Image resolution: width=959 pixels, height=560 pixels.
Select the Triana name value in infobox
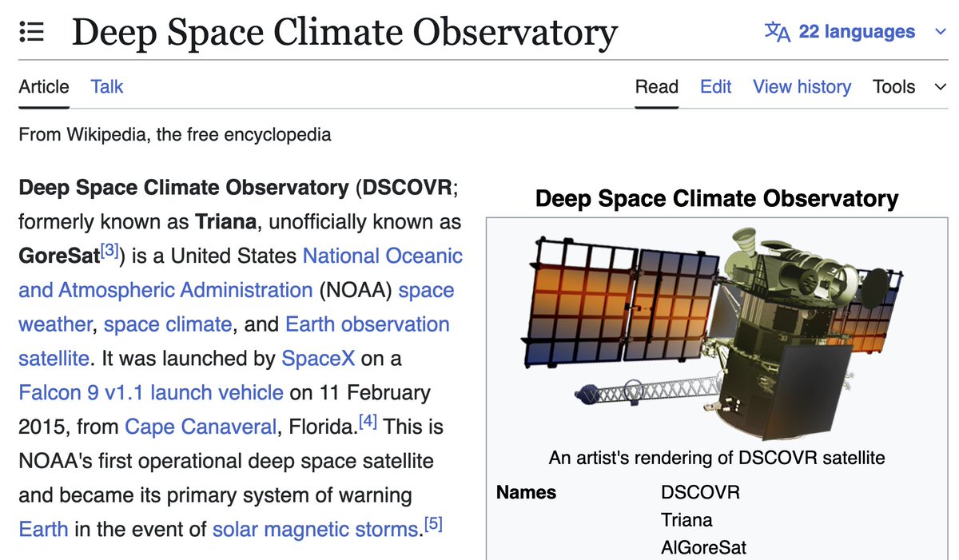tap(686, 520)
